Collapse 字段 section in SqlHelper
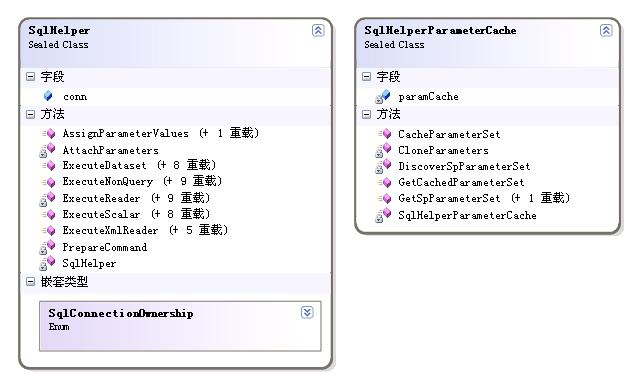This screenshot has height=382, width=639. [31, 77]
